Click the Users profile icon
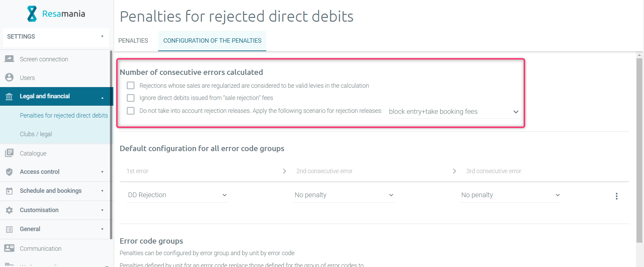644x267 pixels. click(9, 78)
